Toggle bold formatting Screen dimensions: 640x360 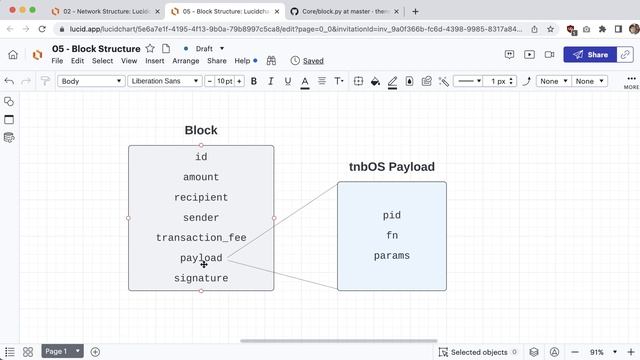click(x=254, y=81)
